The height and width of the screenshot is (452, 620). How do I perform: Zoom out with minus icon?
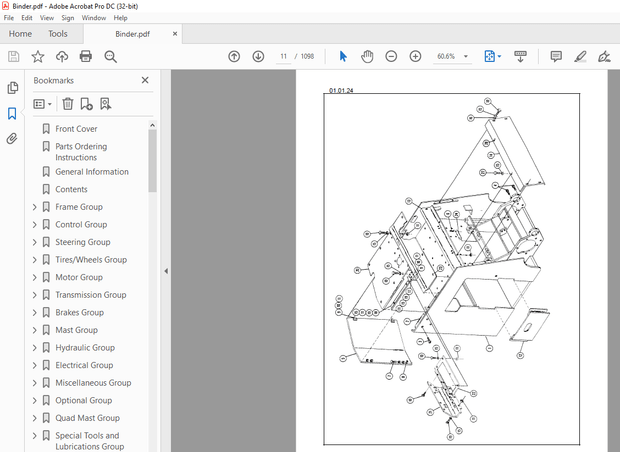pyautogui.click(x=391, y=57)
